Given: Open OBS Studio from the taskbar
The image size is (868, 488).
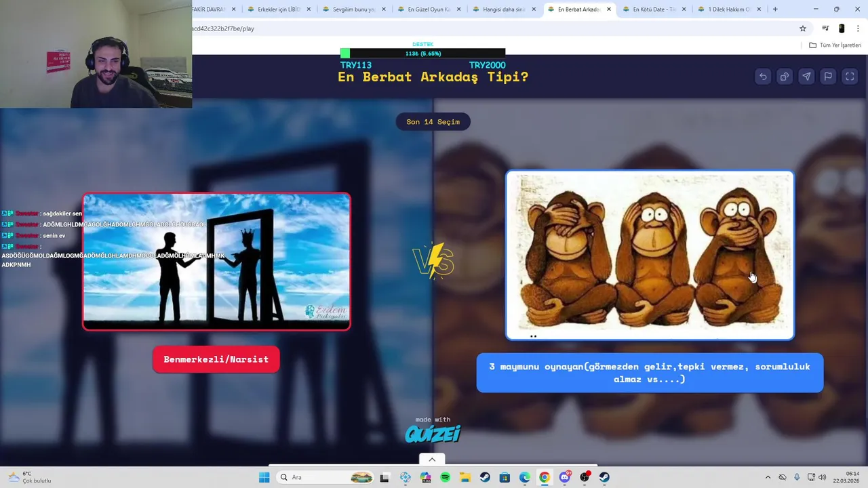Looking at the screenshot, I should [585, 477].
